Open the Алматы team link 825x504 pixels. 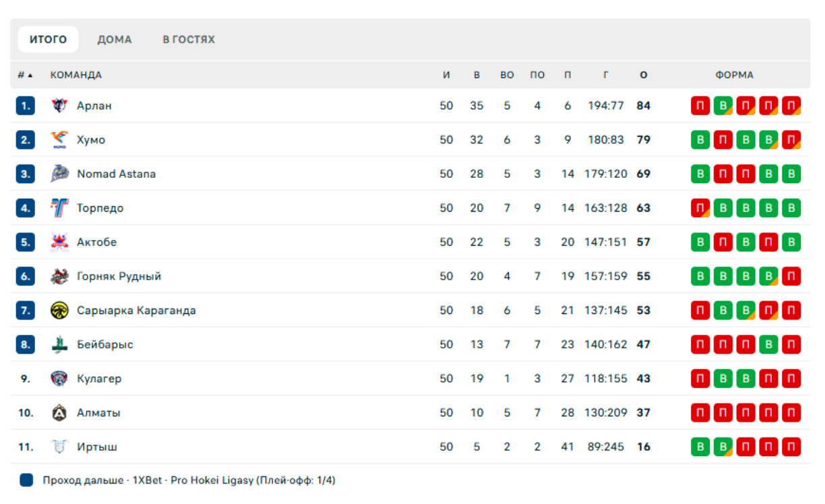98,413
